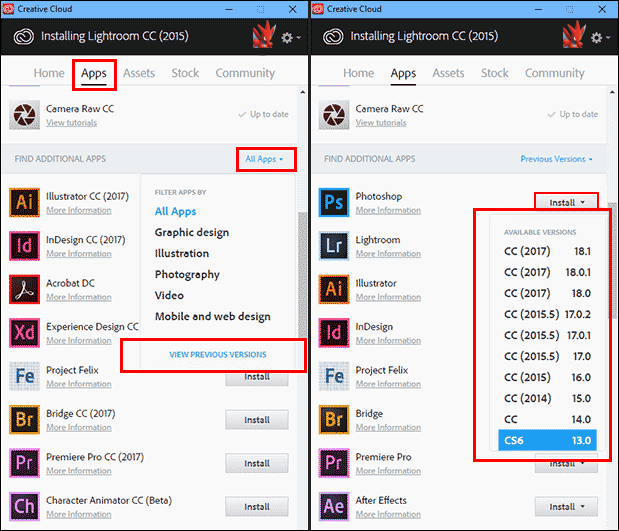Filter apps by Graphic design

click(x=192, y=233)
